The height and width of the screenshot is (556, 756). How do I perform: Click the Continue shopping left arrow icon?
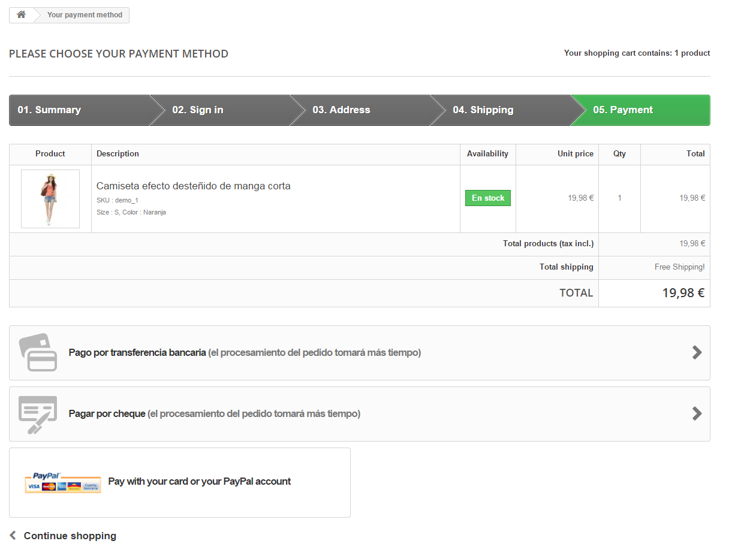click(x=13, y=536)
